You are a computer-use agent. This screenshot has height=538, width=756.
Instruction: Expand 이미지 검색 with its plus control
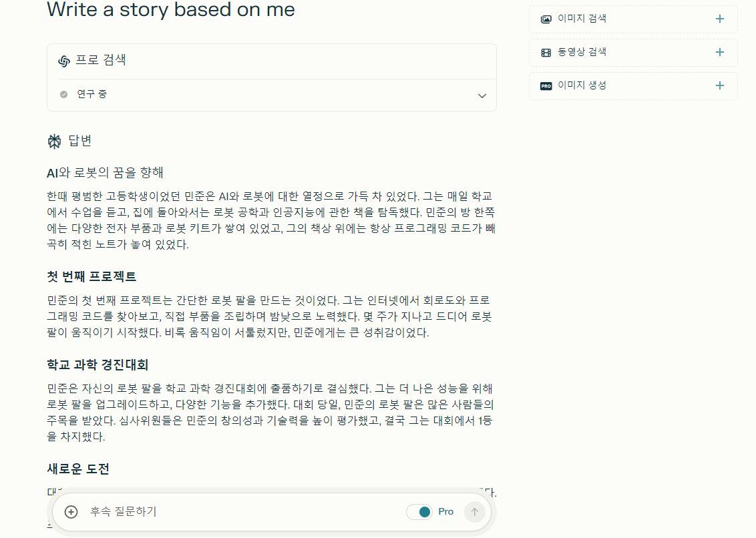(719, 19)
